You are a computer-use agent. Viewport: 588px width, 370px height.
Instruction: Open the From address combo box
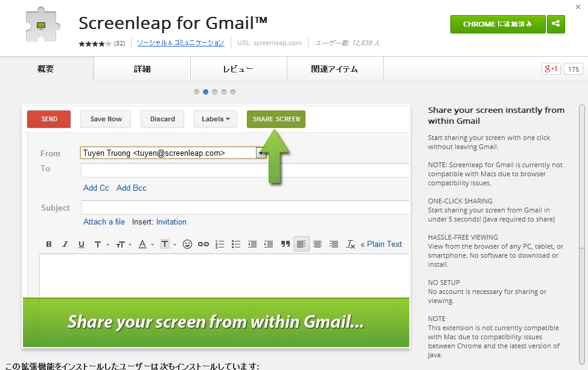[x=173, y=153]
